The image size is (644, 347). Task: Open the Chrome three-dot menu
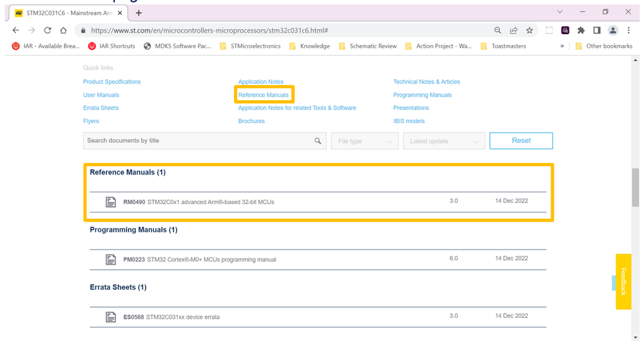click(629, 30)
